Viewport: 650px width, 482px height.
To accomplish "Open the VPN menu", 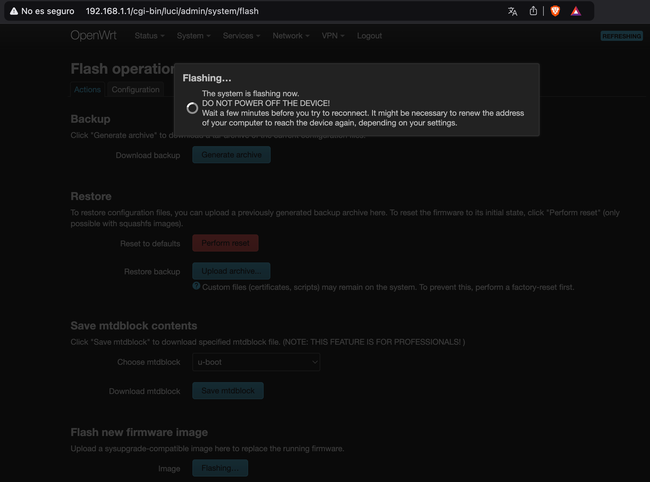I will coord(334,36).
